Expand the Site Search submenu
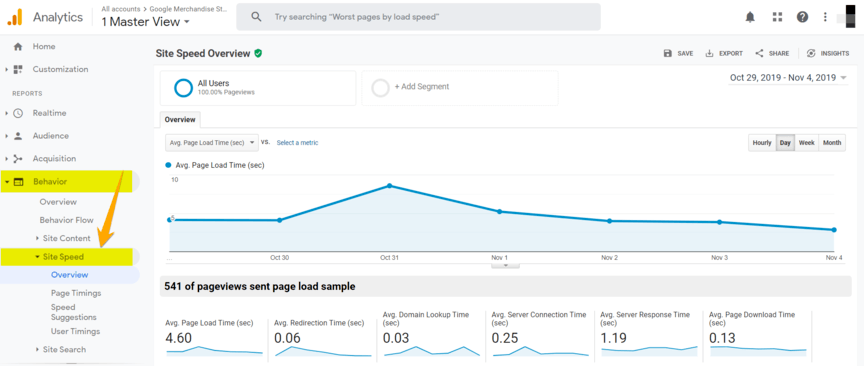Screen dimensions: 864x366 click(37, 349)
